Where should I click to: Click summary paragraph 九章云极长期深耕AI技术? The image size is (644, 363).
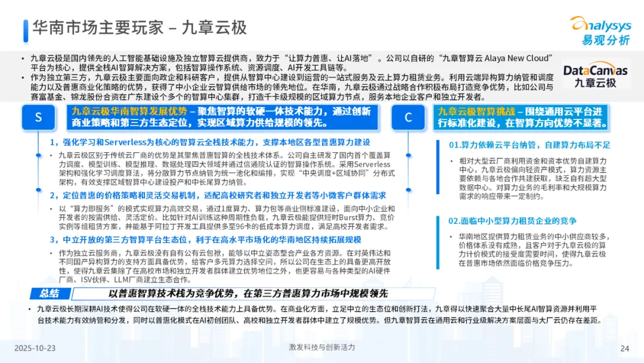pyautogui.click(x=320, y=315)
